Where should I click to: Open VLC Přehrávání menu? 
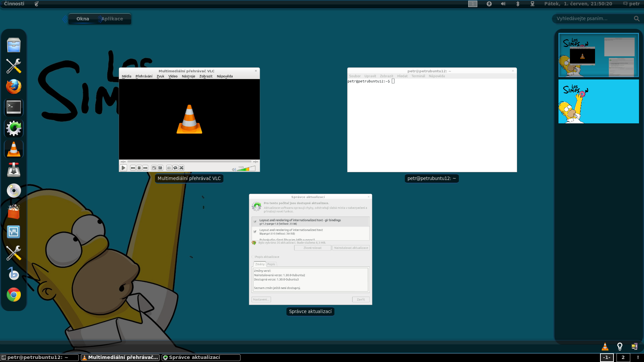point(144,76)
